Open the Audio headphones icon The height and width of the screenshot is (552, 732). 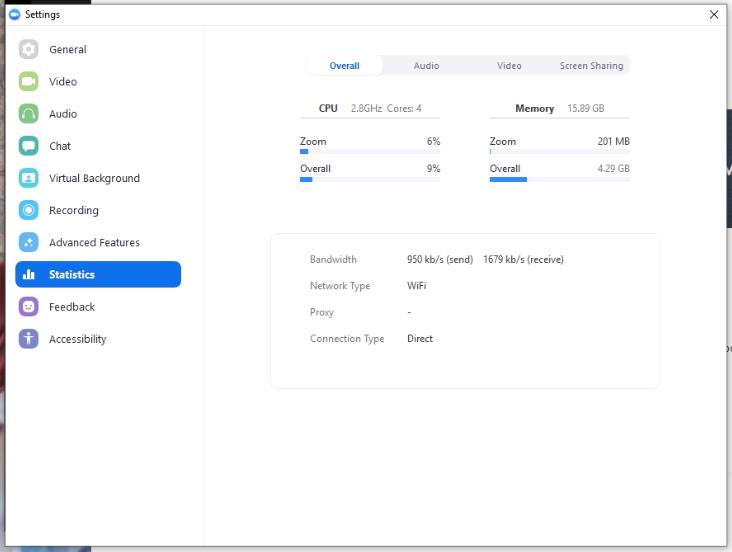point(28,113)
